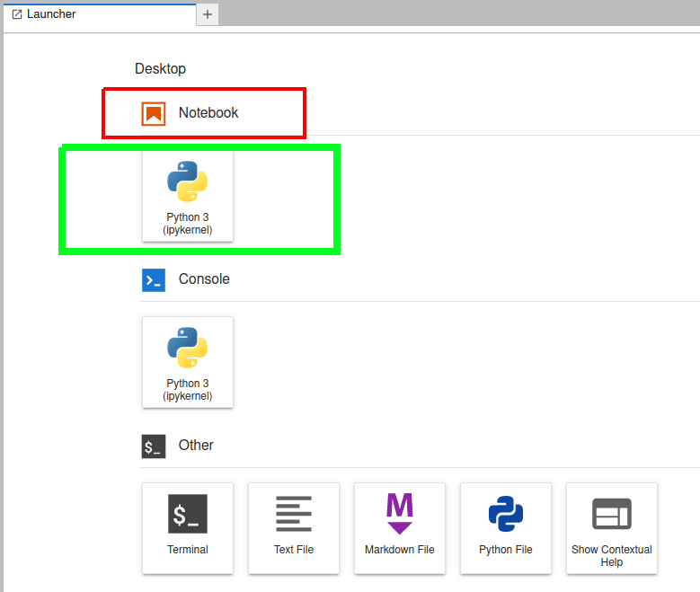This screenshot has width=700, height=592.
Task: Click the Python logo in the Console section
Action: coord(188,347)
